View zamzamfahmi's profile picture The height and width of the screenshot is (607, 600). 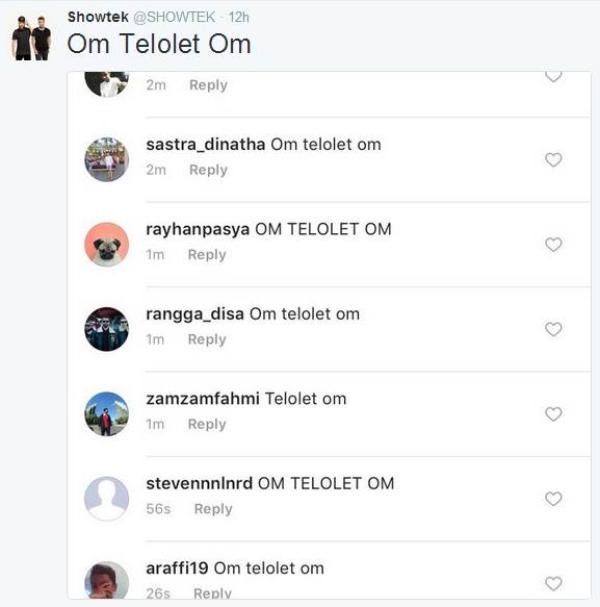(107, 413)
